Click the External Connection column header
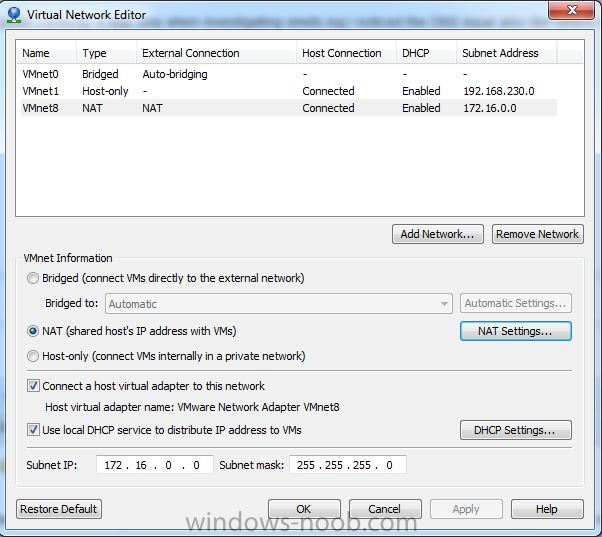 (x=217, y=53)
